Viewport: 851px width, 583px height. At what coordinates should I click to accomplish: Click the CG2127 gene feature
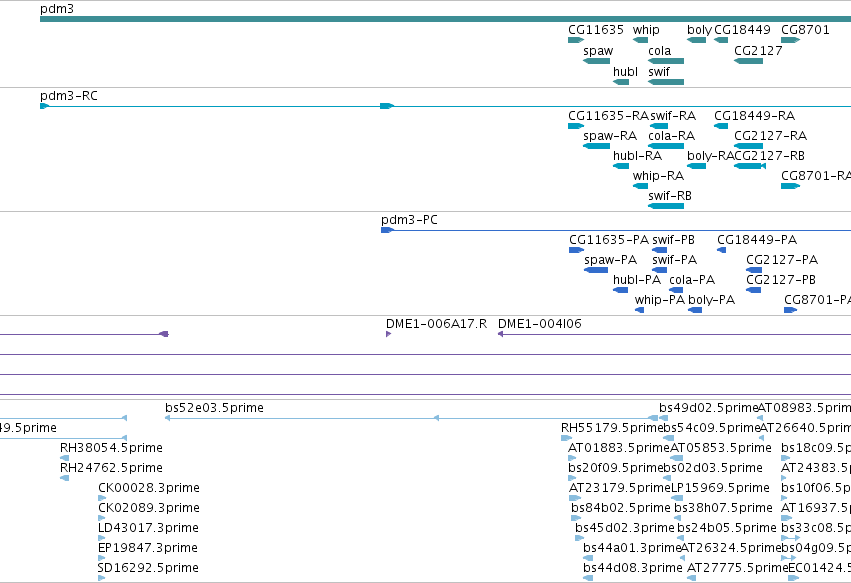click(748, 61)
